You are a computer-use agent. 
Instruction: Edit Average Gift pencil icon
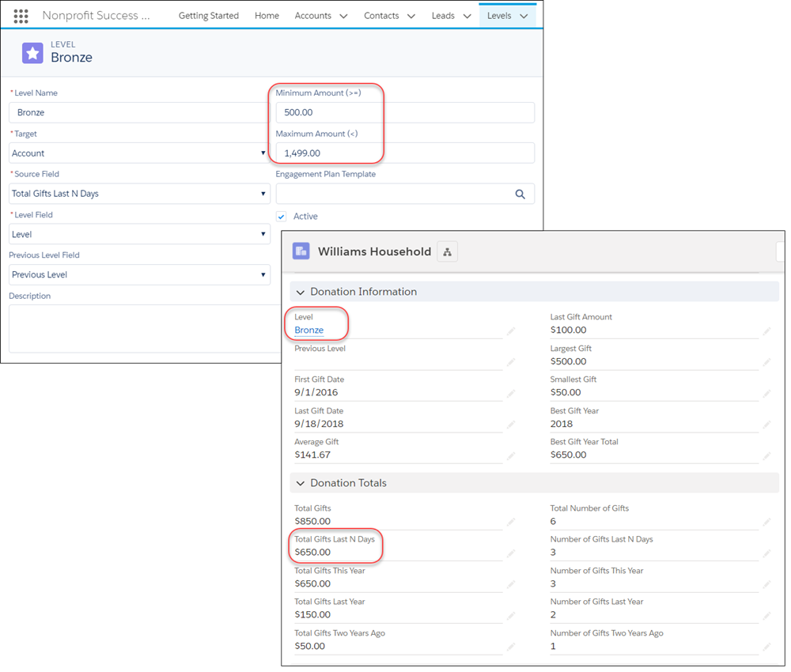(510, 455)
